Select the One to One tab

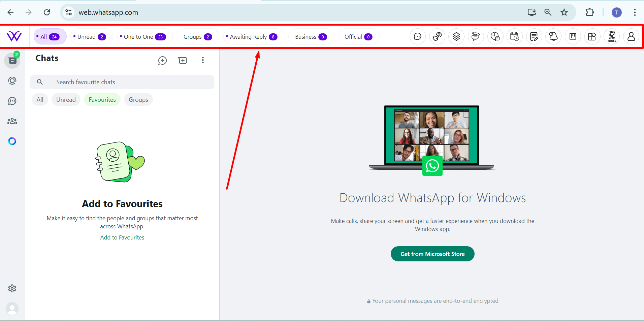click(144, 37)
